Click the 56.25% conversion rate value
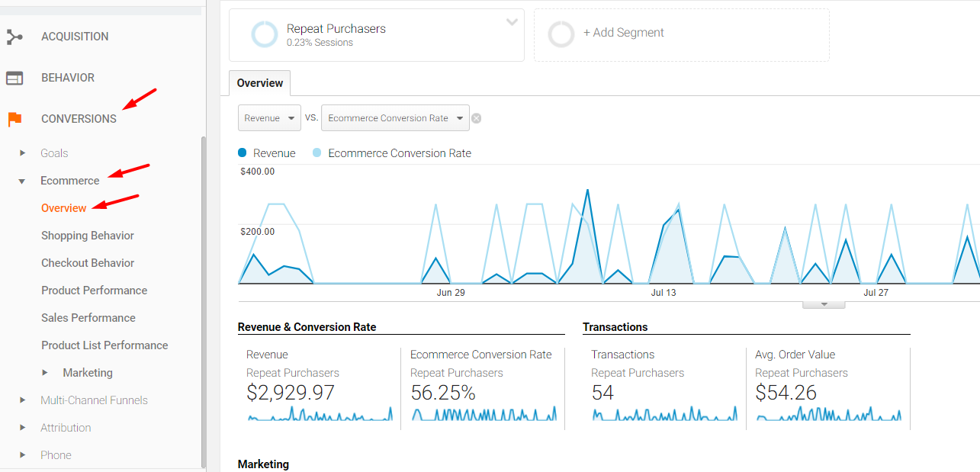Image resolution: width=980 pixels, height=472 pixels. (443, 393)
